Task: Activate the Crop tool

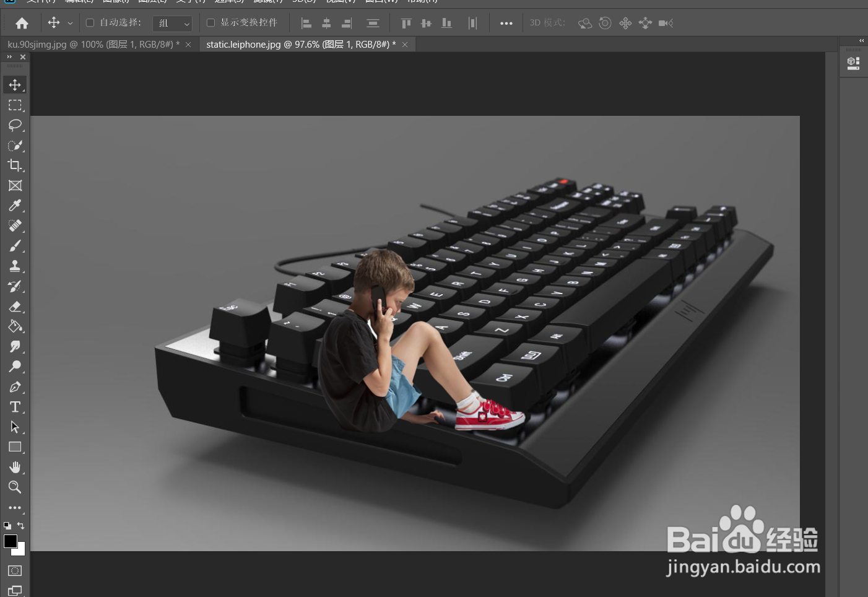Action: coord(15,165)
